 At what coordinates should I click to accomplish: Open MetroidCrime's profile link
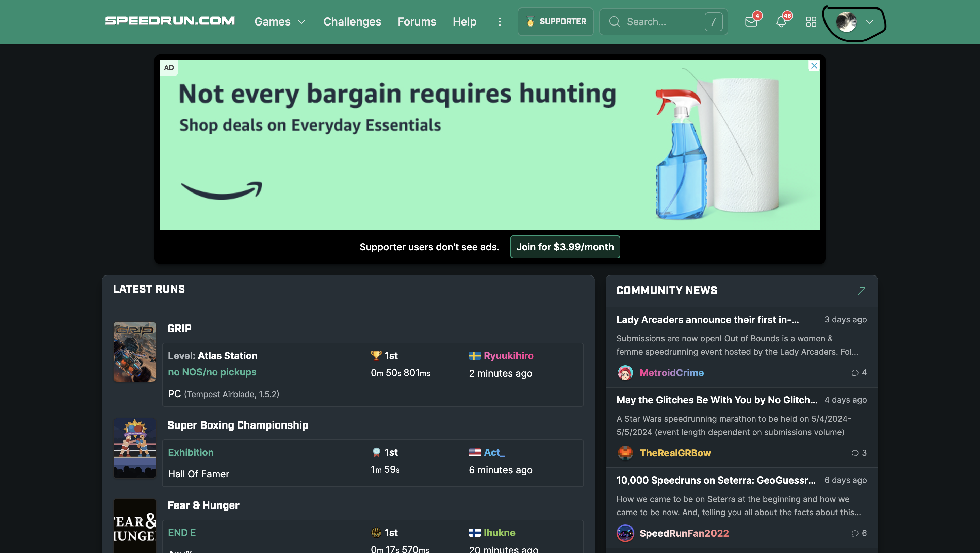[671, 372]
